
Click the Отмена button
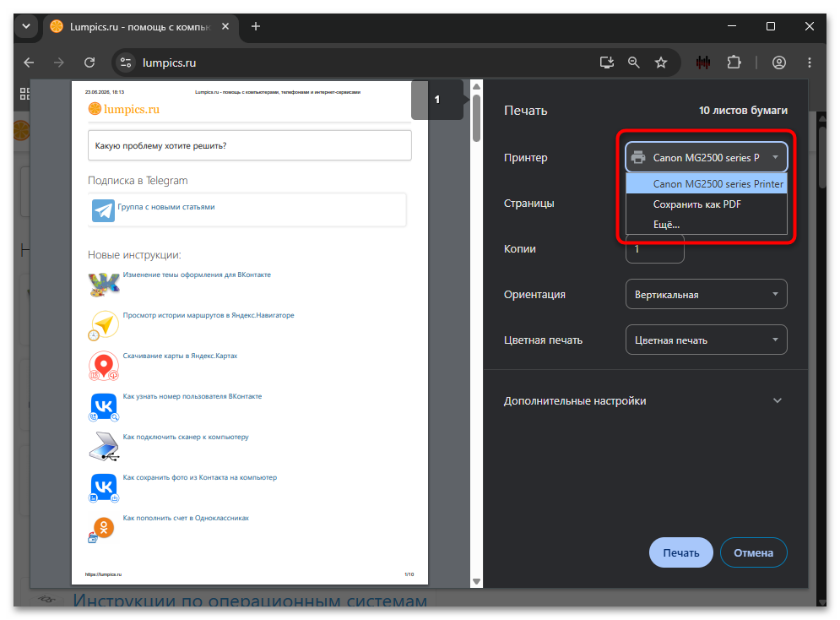coord(753,552)
